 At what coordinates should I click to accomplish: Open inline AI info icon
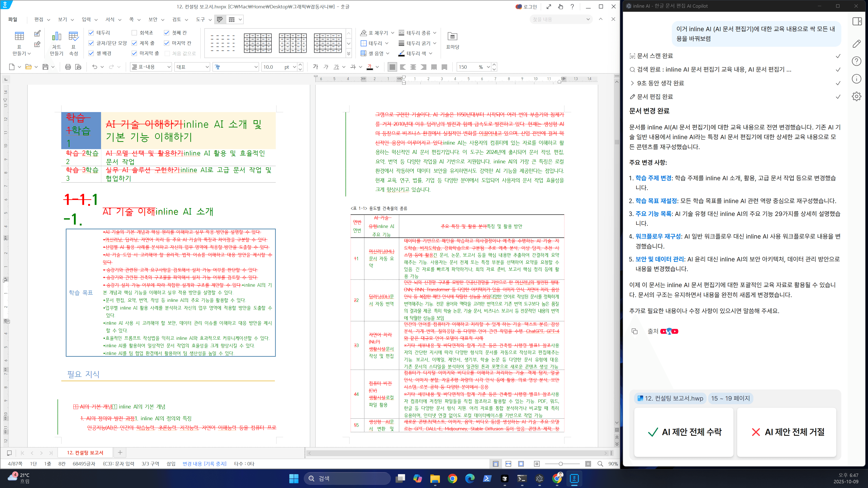[857, 79]
